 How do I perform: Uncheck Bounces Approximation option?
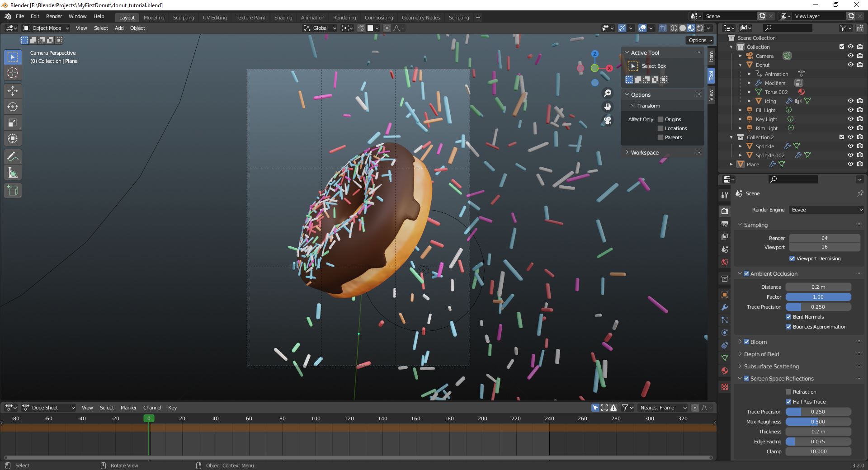[x=788, y=327]
